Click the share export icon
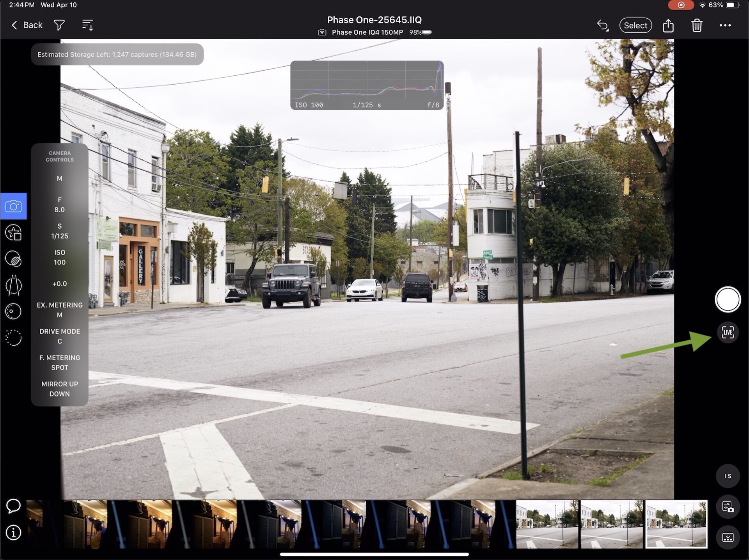Image resolution: width=749 pixels, height=560 pixels. click(x=668, y=26)
